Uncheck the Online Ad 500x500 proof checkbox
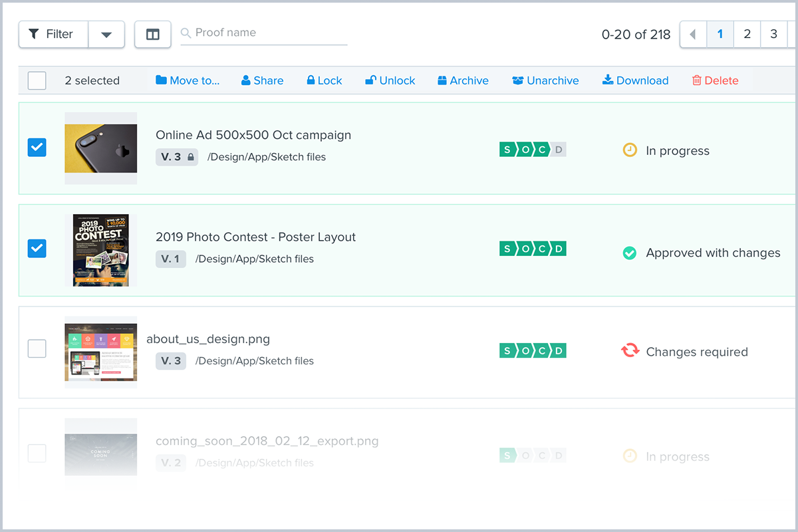The width and height of the screenshot is (798, 532). [37, 148]
